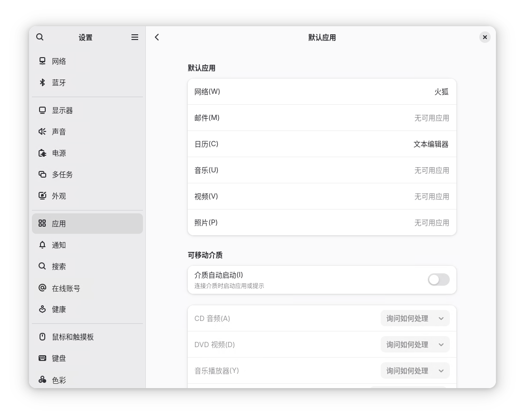Open the 色彩 color settings icon
The width and height of the screenshot is (525, 420).
tap(42, 380)
